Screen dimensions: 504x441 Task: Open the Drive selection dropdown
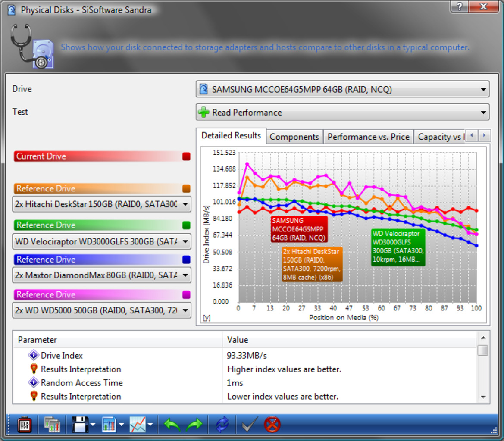coord(342,89)
